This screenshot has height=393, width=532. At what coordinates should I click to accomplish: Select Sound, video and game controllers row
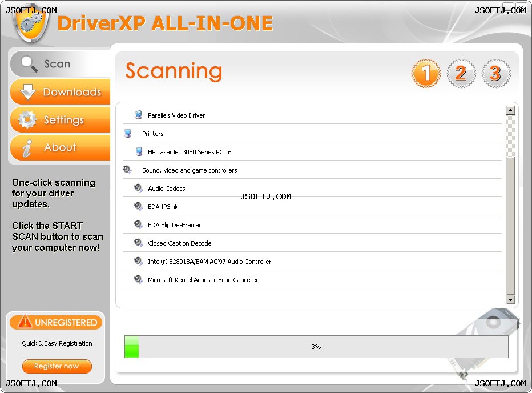coord(312,170)
